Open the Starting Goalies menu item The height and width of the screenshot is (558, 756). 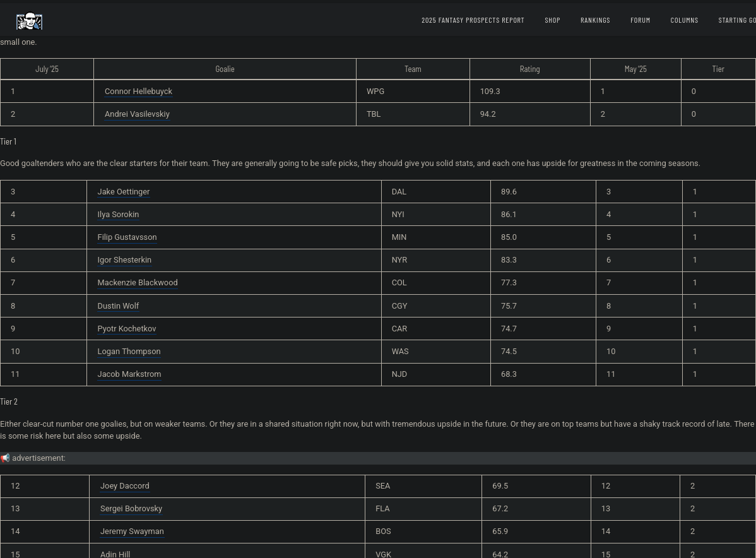pyautogui.click(x=736, y=20)
